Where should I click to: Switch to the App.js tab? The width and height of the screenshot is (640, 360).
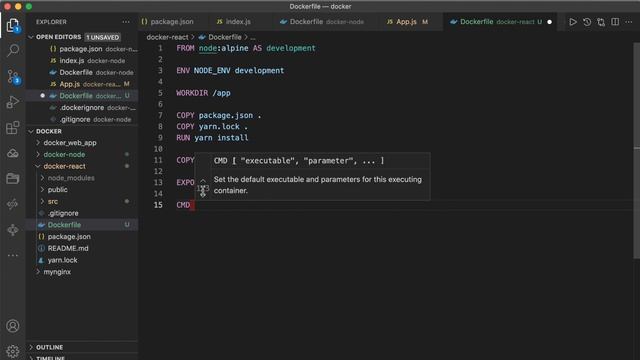[407, 22]
